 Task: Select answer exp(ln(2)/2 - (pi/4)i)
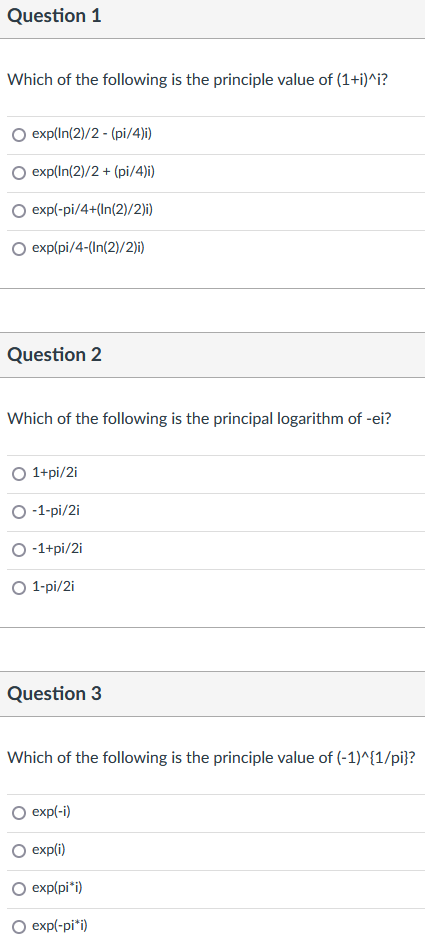tap(19, 134)
